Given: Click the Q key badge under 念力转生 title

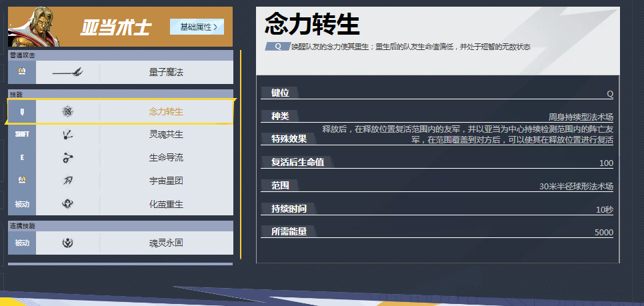Looking at the screenshot, I should click(x=277, y=47).
